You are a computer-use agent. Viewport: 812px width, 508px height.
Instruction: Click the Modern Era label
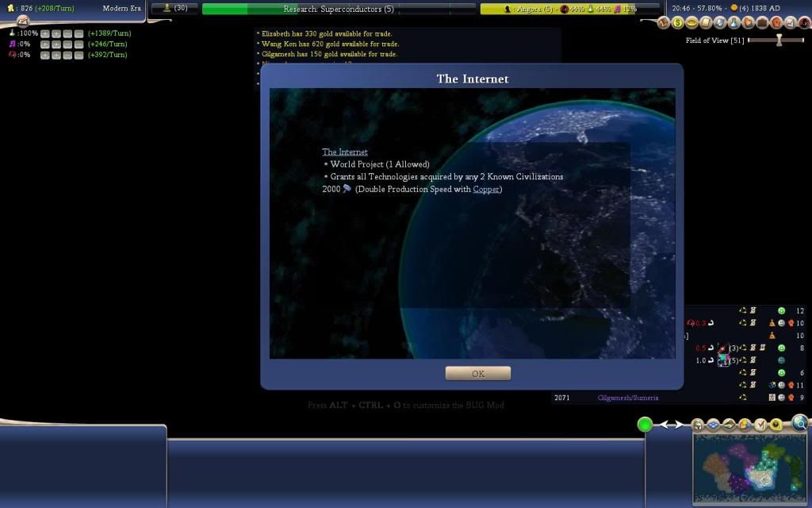121,8
